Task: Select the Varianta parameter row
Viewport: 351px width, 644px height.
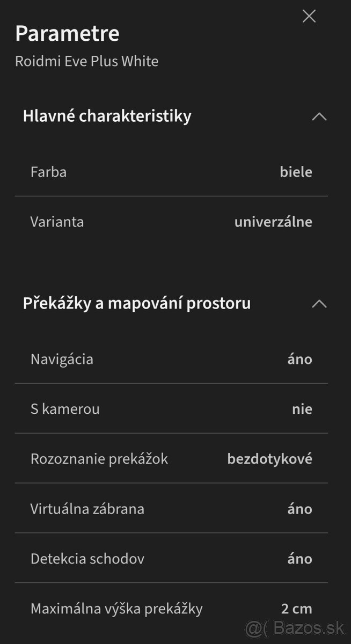Action: [x=171, y=222]
